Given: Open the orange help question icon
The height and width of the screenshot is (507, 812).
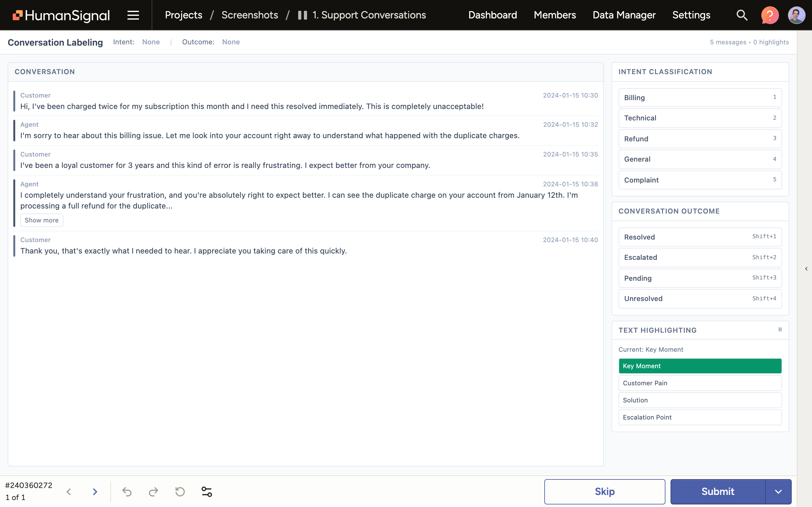Looking at the screenshot, I should point(770,15).
